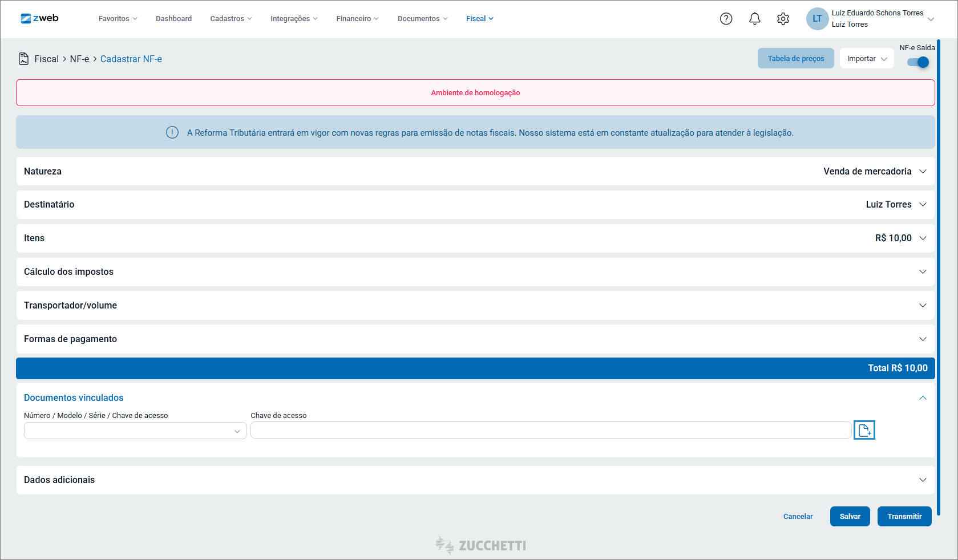Image resolution: width=958 pixels, height=560 pixels.
Task: Click the Fiscal document breadcrumb icon
Action: (x=23, y=59)
